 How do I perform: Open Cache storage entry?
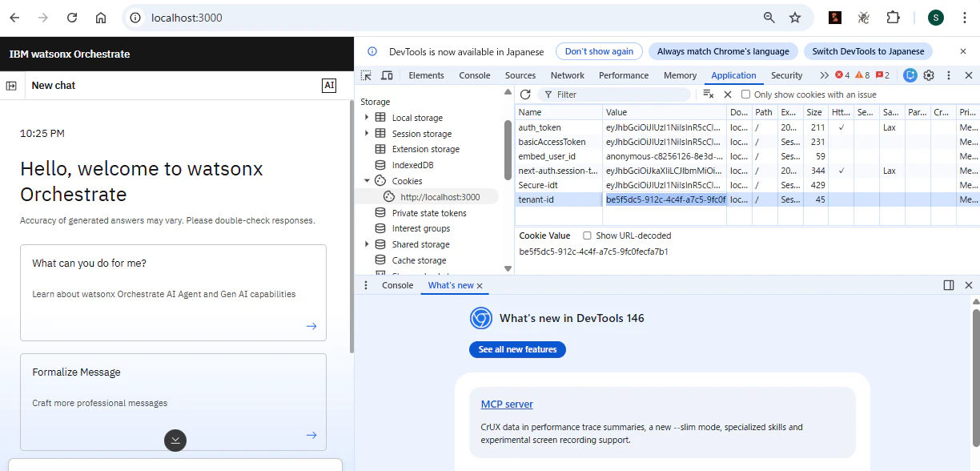419,260
